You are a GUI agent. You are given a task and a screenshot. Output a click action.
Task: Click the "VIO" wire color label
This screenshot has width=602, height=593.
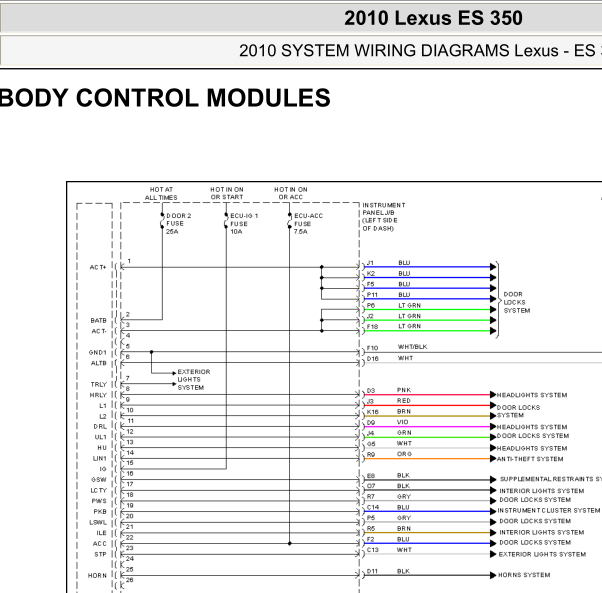click(402, 422)
